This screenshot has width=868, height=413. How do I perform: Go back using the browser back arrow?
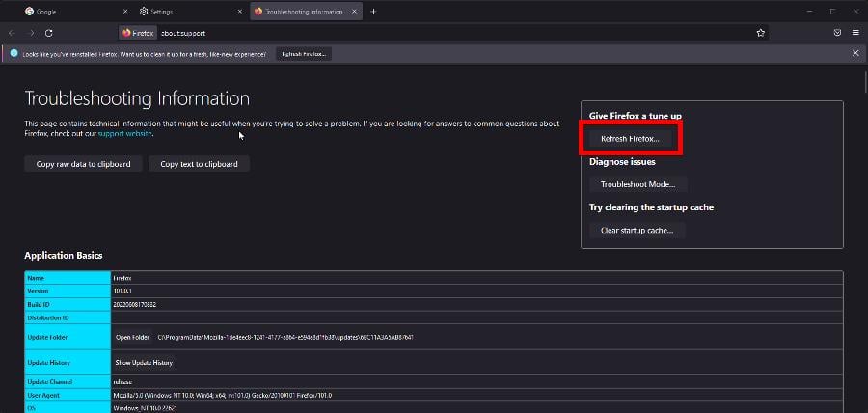[12, 33]
